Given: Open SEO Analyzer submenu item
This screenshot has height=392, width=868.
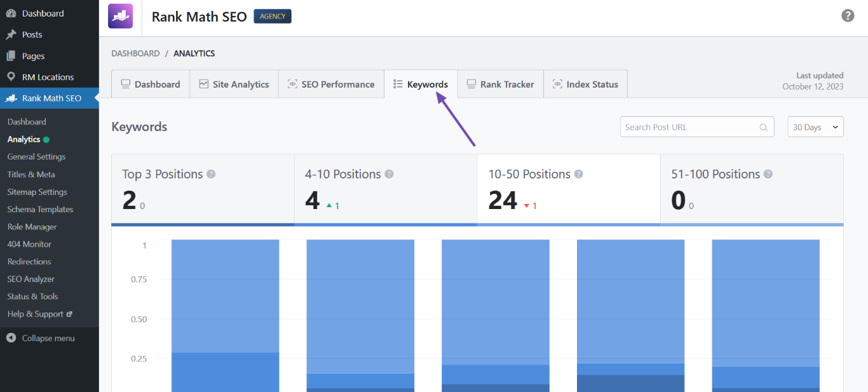Looking at the screenshot, I should [31, 279].
